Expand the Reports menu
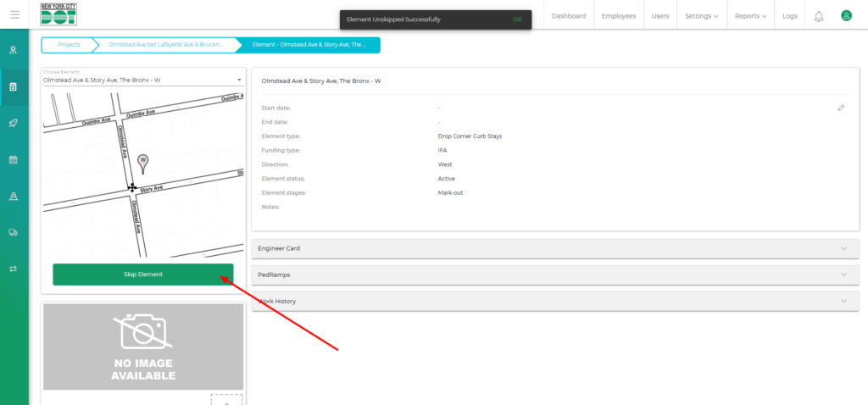This screenshot has width=868, height=405. click(x=750, y=16)
